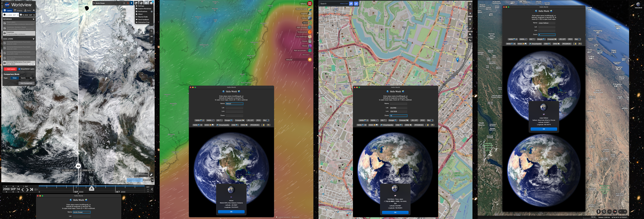The height and width of the screenshot is (219, 644).
Task: Open the Worldview share link icon
Action: [136, 3]
